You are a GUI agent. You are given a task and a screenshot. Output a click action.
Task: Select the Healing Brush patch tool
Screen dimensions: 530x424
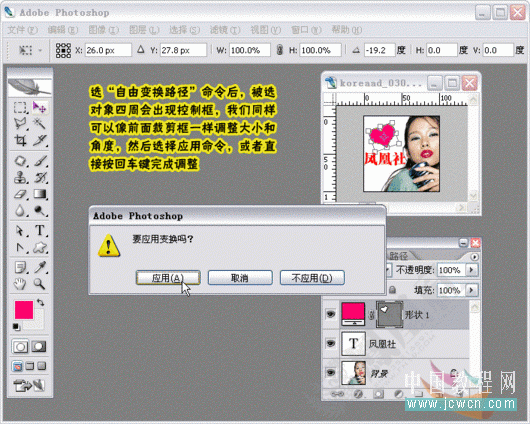tap(20, 161)
